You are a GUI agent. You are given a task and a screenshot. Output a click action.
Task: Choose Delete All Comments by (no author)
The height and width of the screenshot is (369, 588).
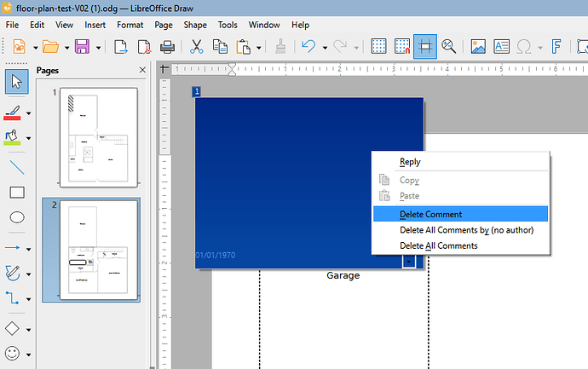click(x=460, y=230)
